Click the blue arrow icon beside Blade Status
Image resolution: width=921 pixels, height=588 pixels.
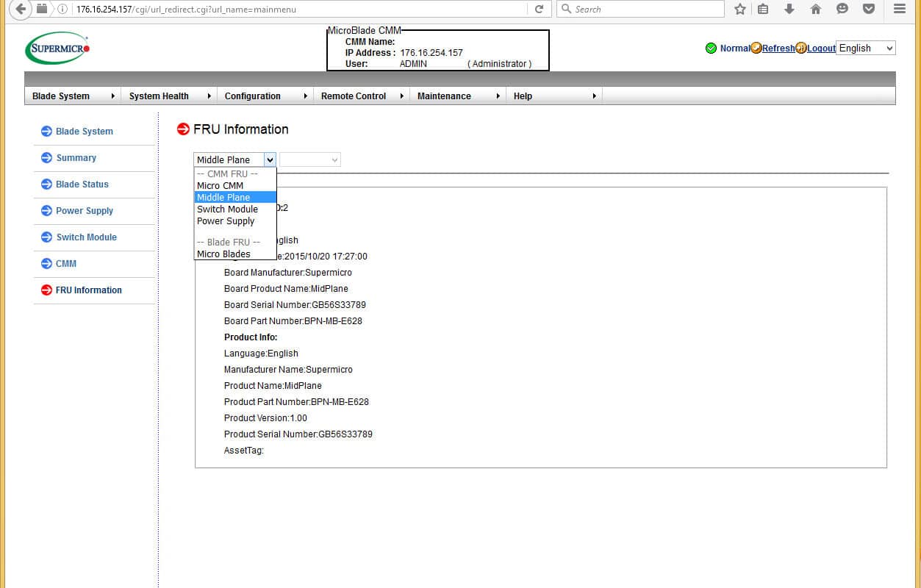[46, 184]
